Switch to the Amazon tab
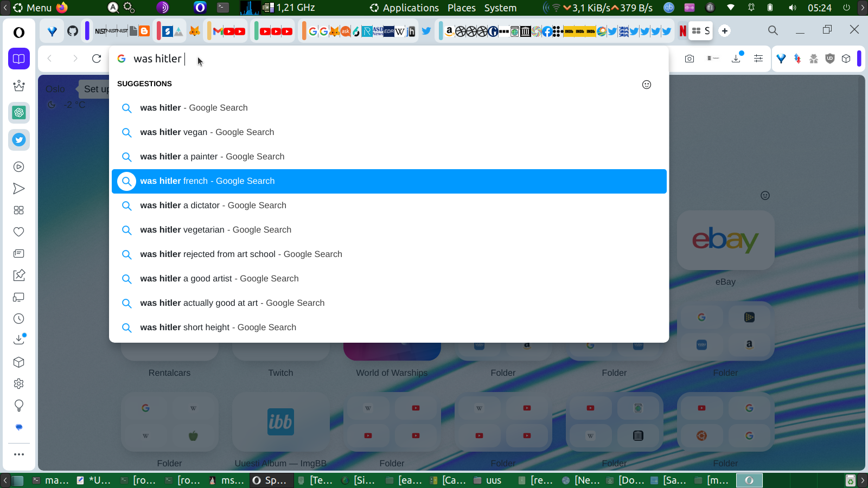The width and height of the screenshot is (868, 488). 449,31
